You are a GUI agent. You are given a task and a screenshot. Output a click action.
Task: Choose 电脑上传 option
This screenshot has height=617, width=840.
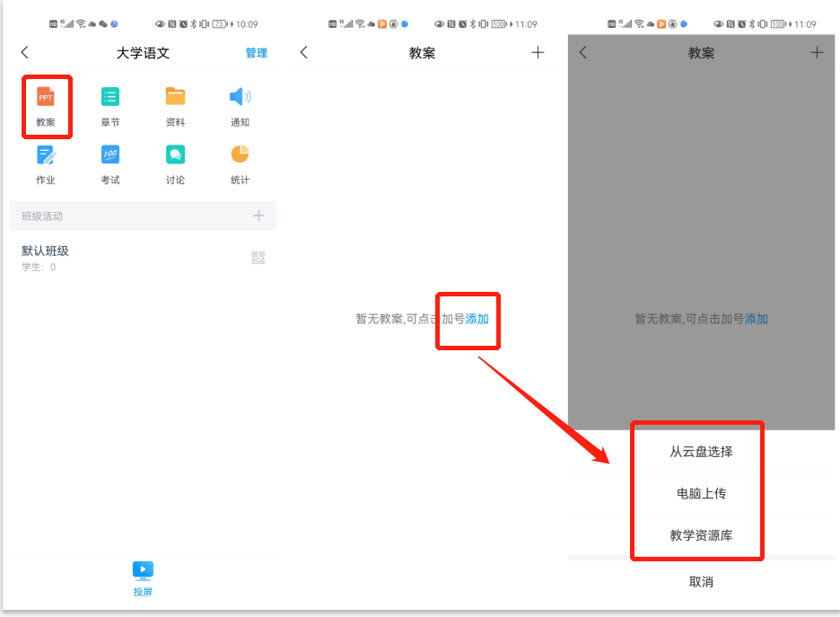(x=701, y=493)
